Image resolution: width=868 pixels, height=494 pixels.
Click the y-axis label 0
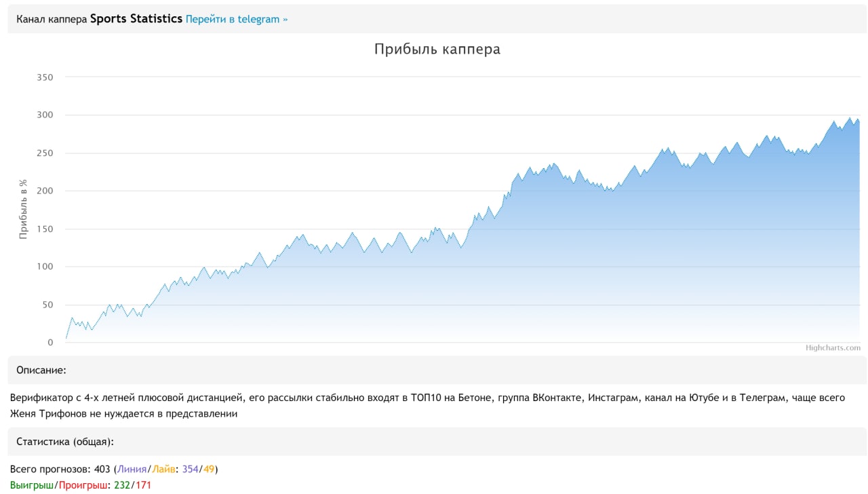point(50,343)
